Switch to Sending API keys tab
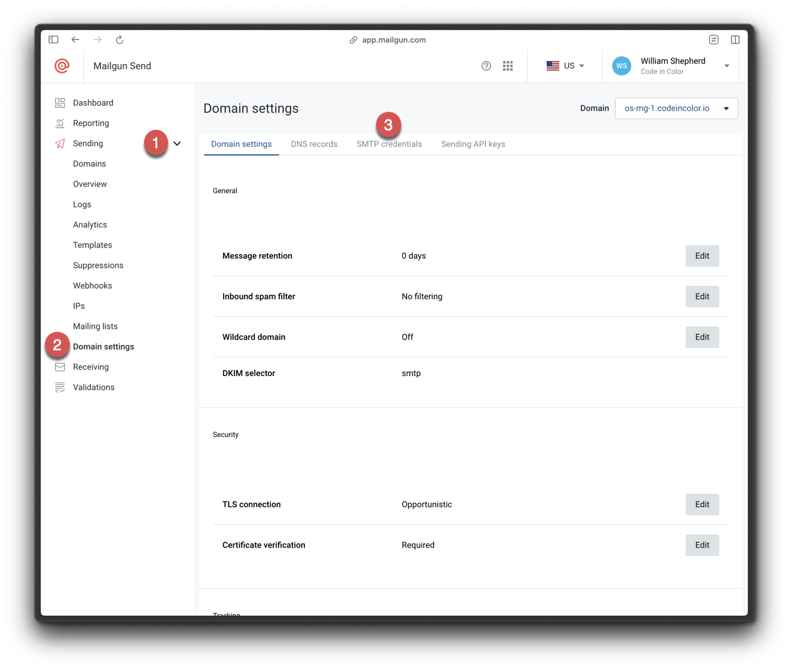The width and height of the screenshot is (794, 672). point(473,144)
